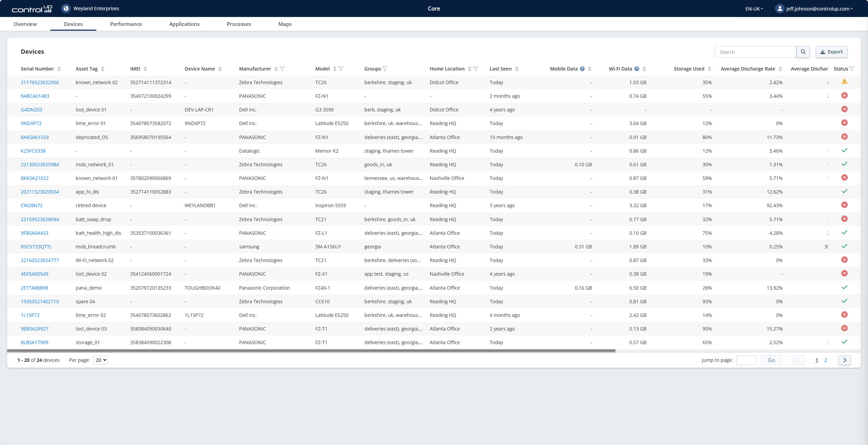The image size is (868, 445).
Task: Click the Wi-Fi Data info icon
Action: click(x=637, y=69)
